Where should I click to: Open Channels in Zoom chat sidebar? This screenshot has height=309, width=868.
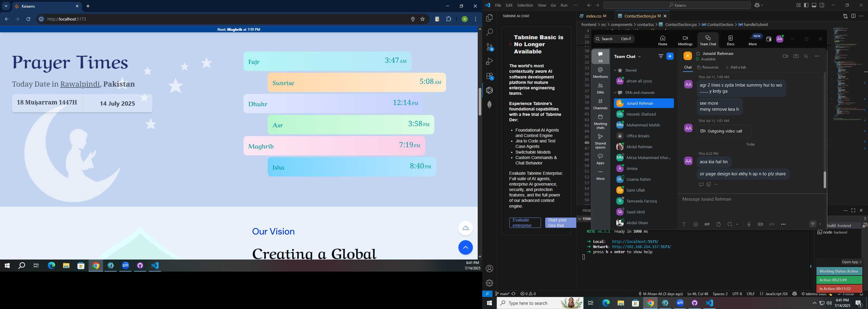click(600, 104)
